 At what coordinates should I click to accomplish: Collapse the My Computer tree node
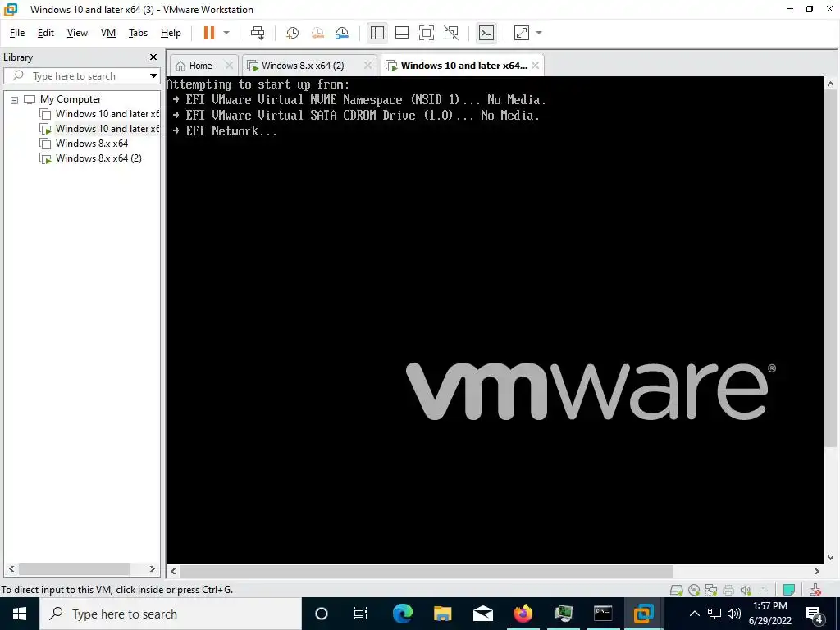[15, 99]
